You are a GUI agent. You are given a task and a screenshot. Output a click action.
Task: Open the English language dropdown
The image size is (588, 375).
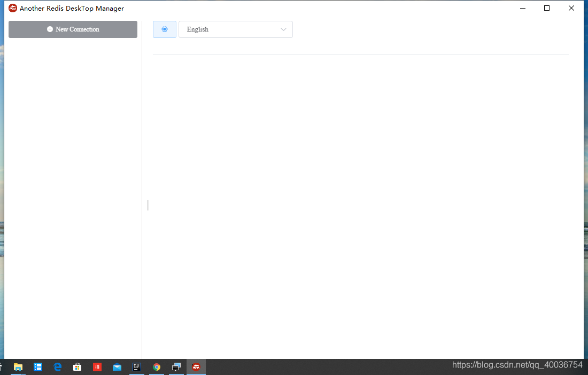[x=235, y=29]
